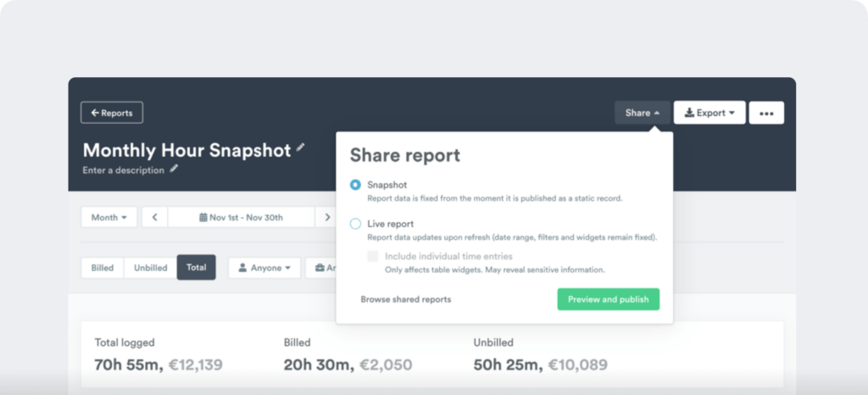
Task: Switch to the Unbilled tab
Action: (151, 268)
